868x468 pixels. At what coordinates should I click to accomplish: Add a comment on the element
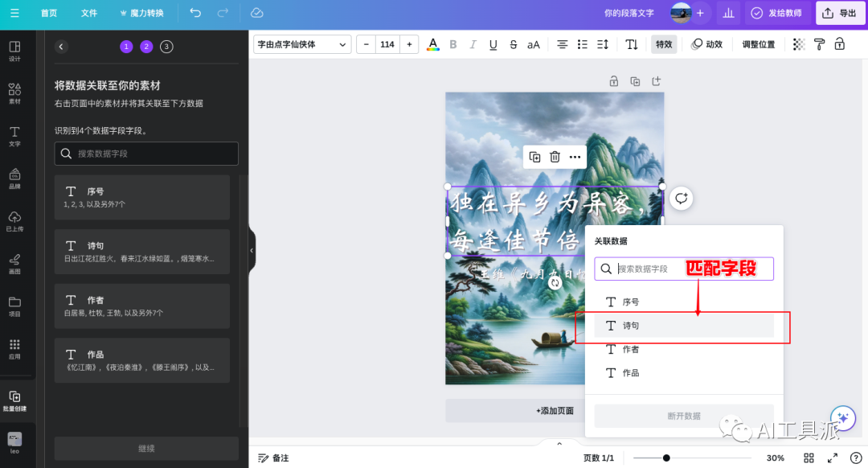(682, 199)
